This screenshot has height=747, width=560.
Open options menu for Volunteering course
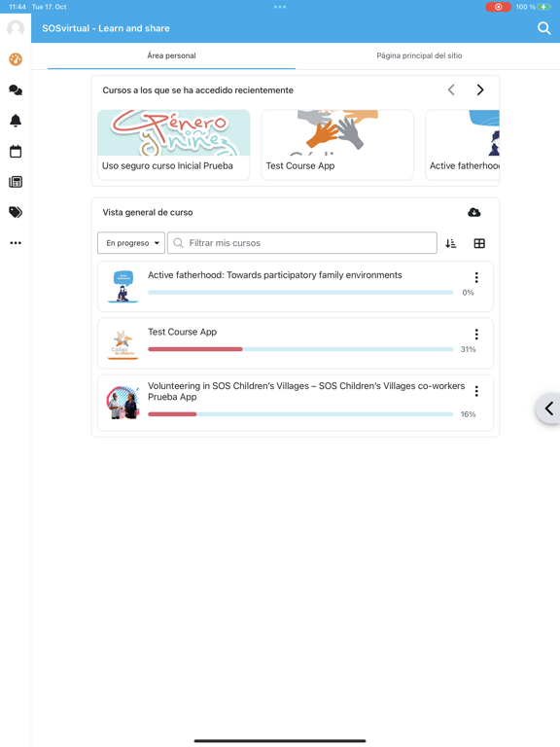click(x=476, y=391)
